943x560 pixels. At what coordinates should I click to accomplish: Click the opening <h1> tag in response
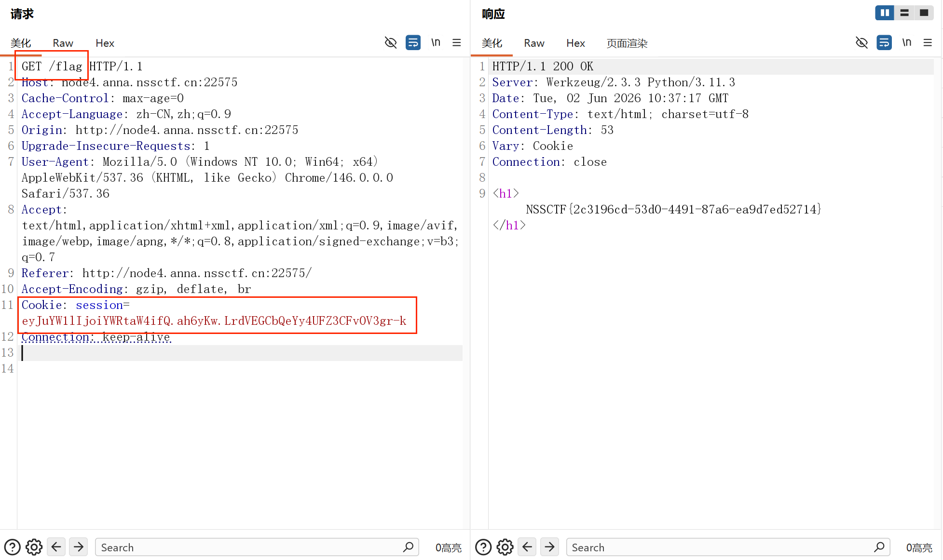coord(506,194)
